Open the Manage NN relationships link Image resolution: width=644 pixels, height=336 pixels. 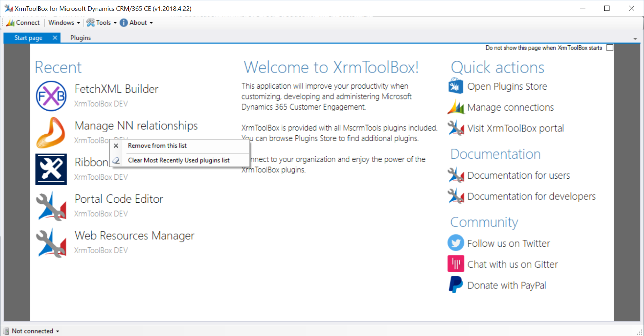coord(136,126)
